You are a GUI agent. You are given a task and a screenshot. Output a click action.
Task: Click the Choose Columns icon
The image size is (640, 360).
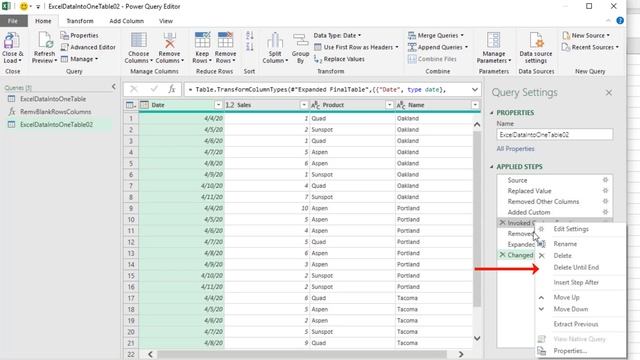[x=138, y=40]
